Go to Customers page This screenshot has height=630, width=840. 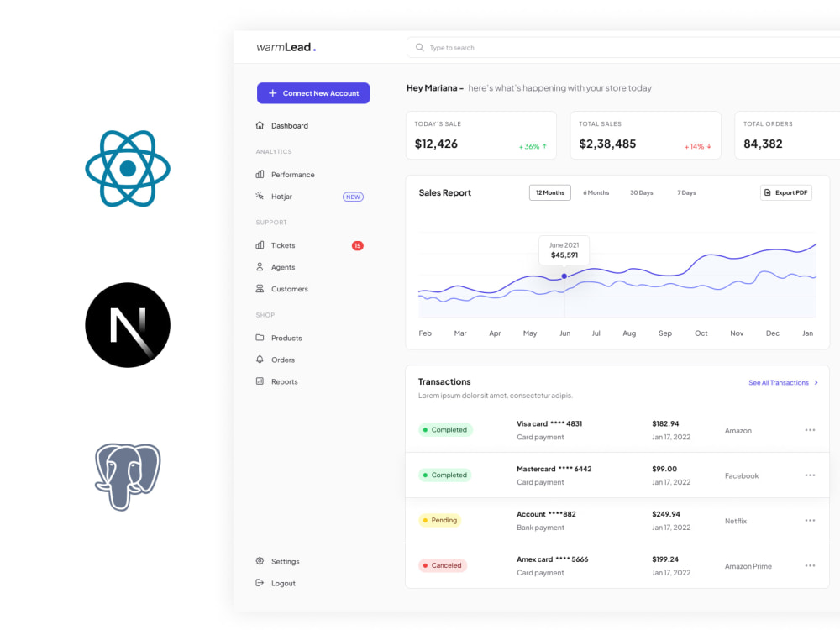pos(290,289)
